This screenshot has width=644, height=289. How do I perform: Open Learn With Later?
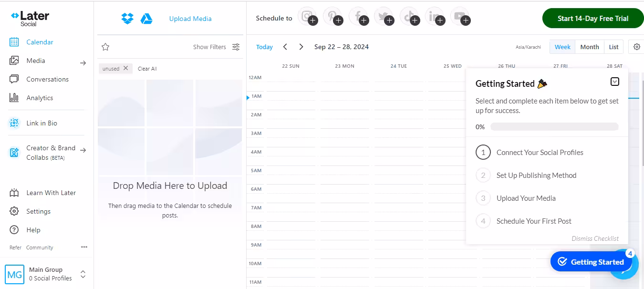tap(51, 193)
